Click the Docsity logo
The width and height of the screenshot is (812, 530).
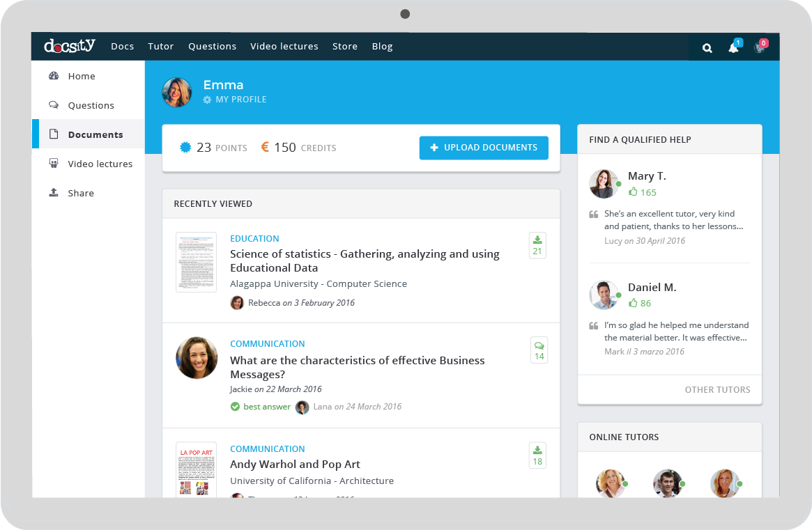click(x=70, y=46)
